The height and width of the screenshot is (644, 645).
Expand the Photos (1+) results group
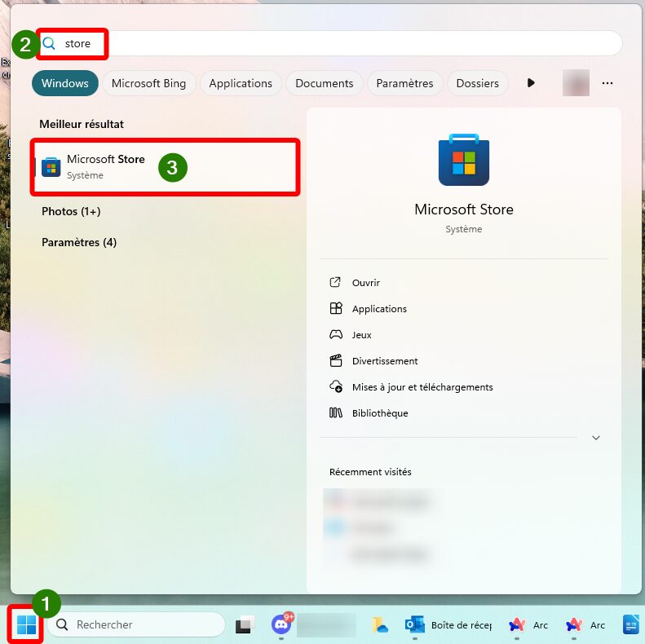click(x=71, y=211)
